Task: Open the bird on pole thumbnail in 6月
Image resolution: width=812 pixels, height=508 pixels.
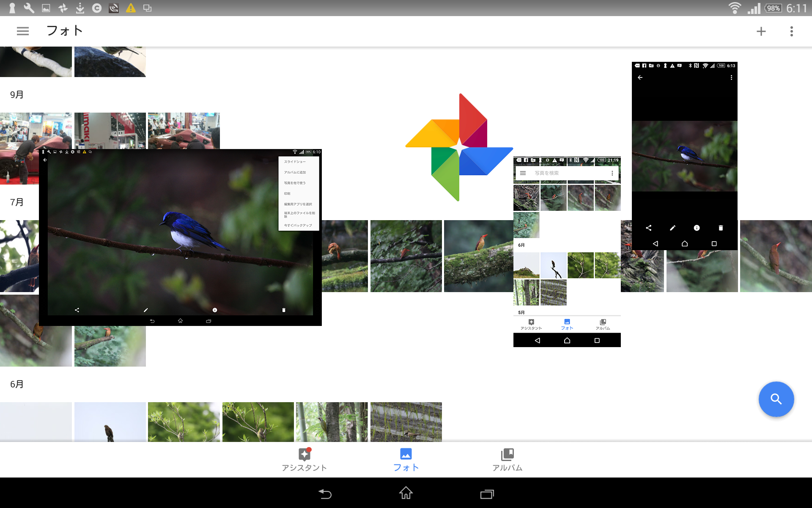Action: click(x=110, y=422)
